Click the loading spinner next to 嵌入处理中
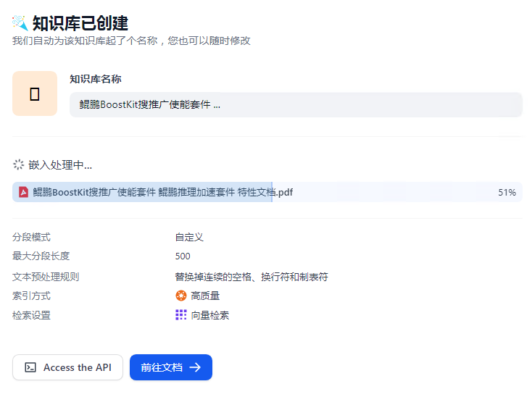The height and width of the screenshot is (397, 532). 18,164
